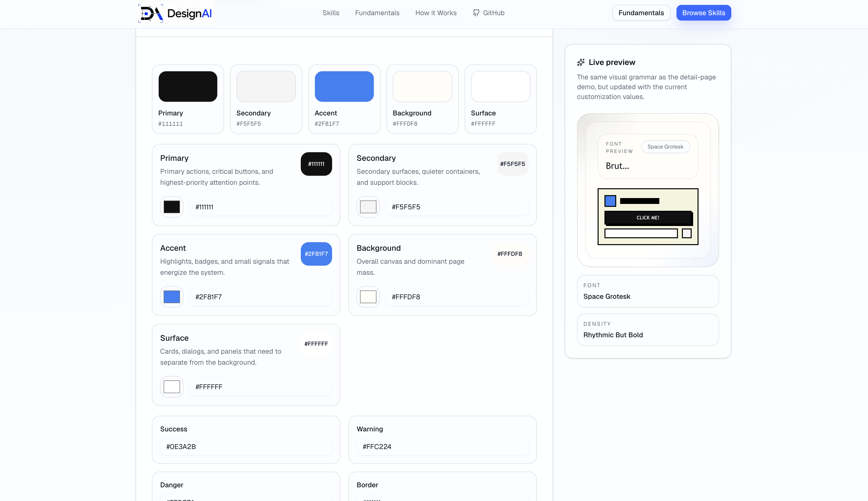Click the #FFFDF8 badge in Background card

[x=510, y=254]
